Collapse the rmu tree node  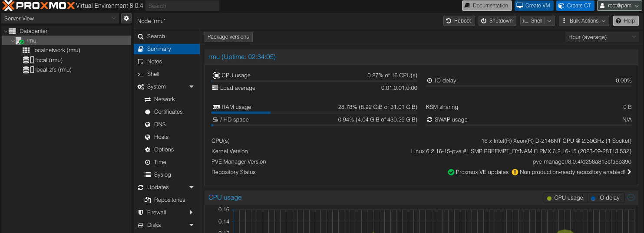coord(13,41)
